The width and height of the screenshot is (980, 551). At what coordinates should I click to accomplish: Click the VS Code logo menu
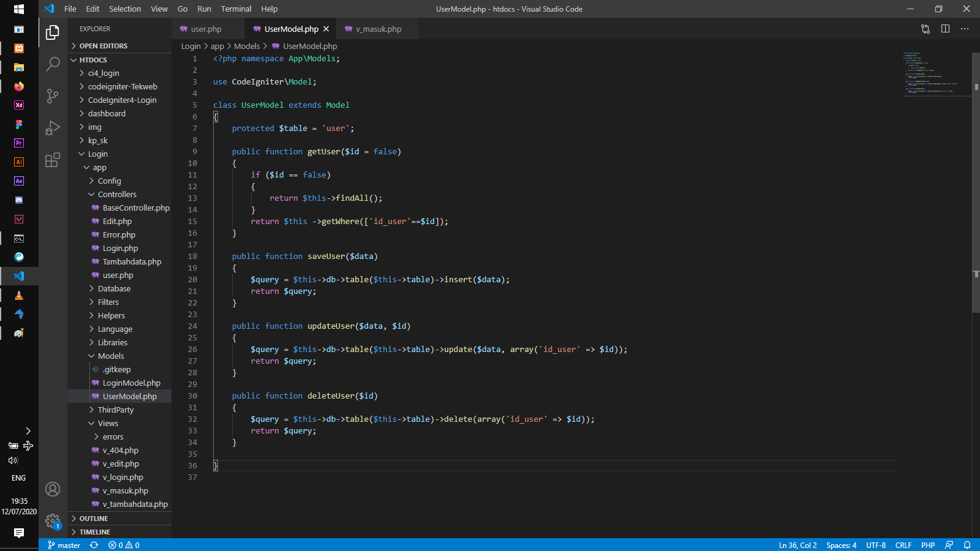[49, 9]
